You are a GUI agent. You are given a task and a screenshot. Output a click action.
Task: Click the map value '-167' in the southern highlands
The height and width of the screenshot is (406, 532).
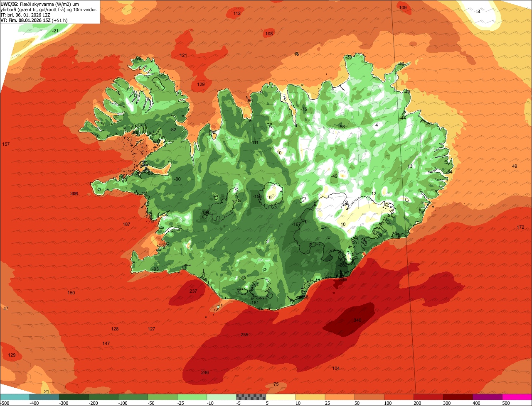(296, 224)
